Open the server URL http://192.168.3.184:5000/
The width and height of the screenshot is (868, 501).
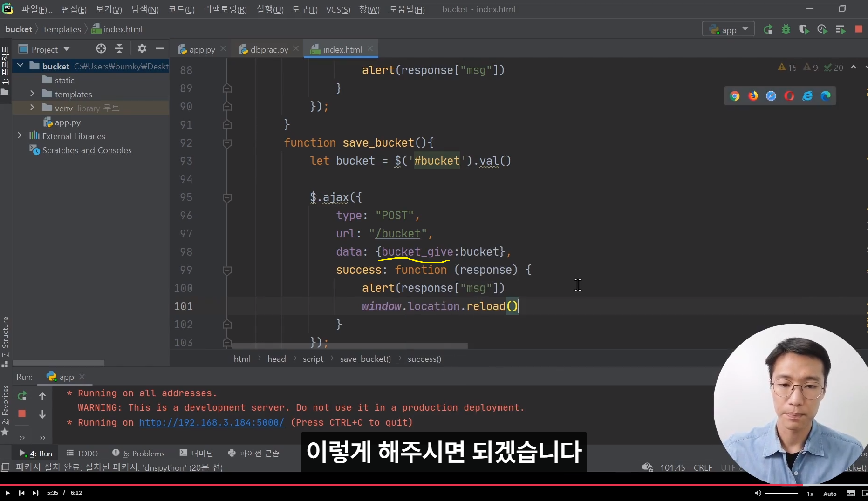[x=212, y=422]
